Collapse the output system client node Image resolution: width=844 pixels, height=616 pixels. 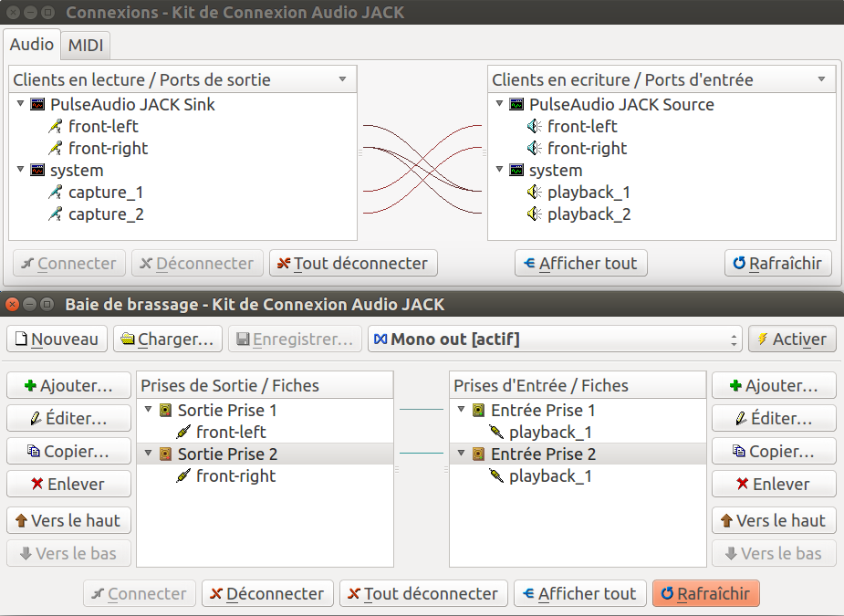21,170
